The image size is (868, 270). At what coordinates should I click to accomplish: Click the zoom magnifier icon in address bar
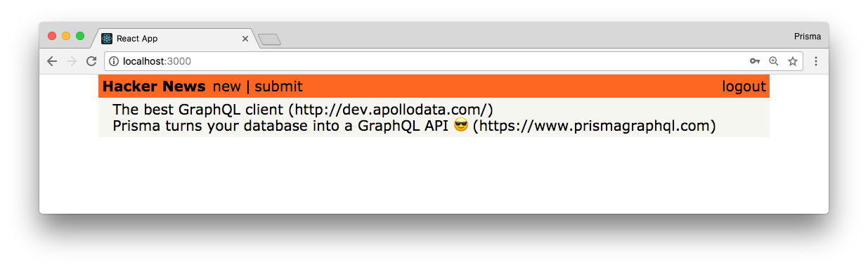coord(774,61)
